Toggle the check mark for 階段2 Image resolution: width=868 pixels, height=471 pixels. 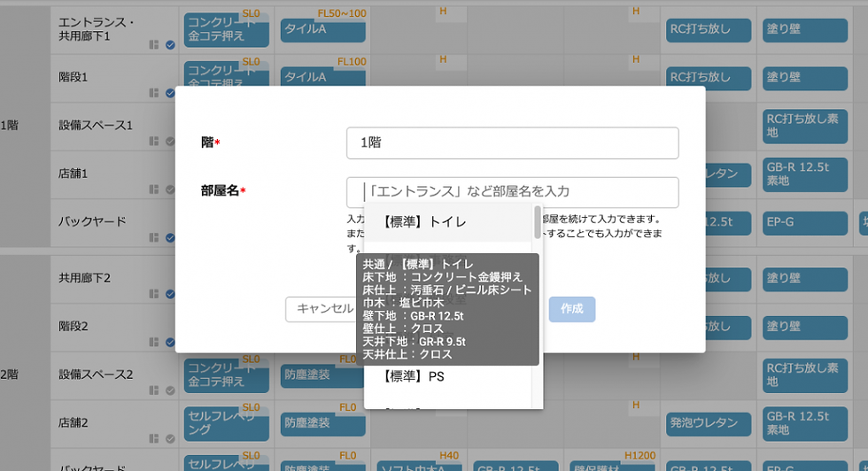170,342
